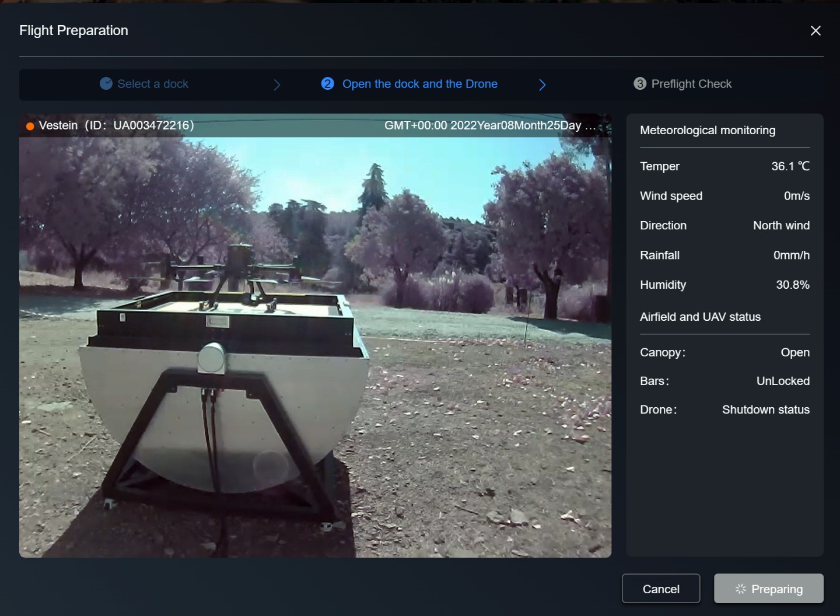This screenshot has width=840, height=616.
Task: Click the spinner icon in Preparing button
Action: click(741, 589)
